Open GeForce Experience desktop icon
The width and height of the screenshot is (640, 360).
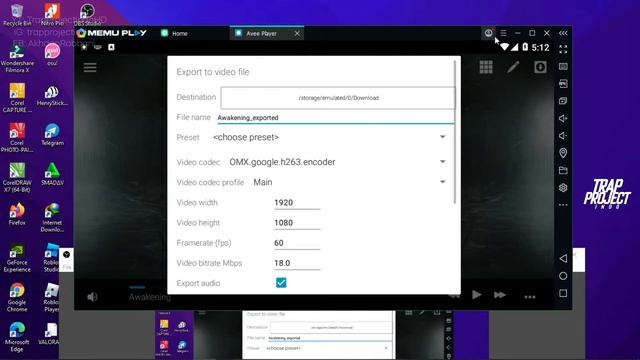pos(17,258)
